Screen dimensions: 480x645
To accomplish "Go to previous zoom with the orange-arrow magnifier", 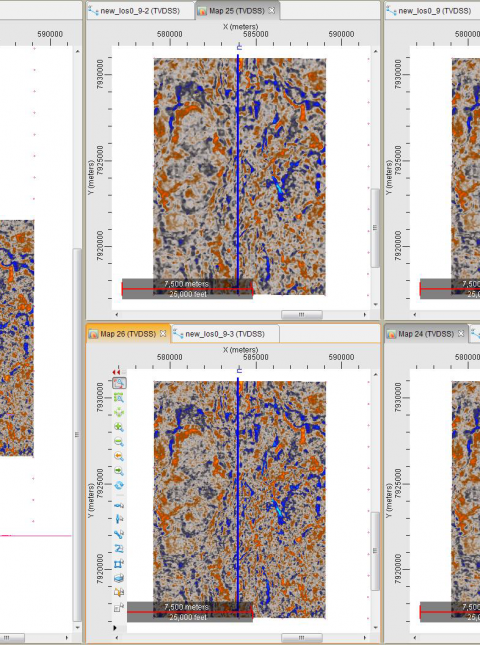I will click(x=119, y=456).
